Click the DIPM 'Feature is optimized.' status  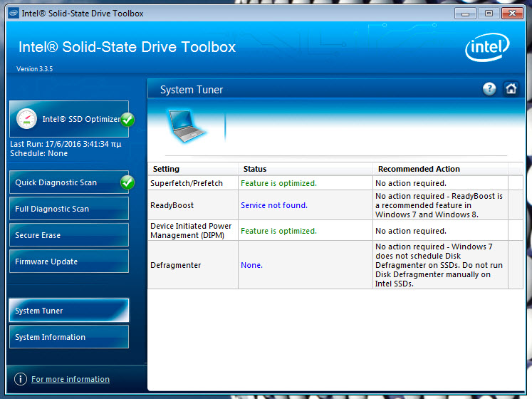pos(278,231)
